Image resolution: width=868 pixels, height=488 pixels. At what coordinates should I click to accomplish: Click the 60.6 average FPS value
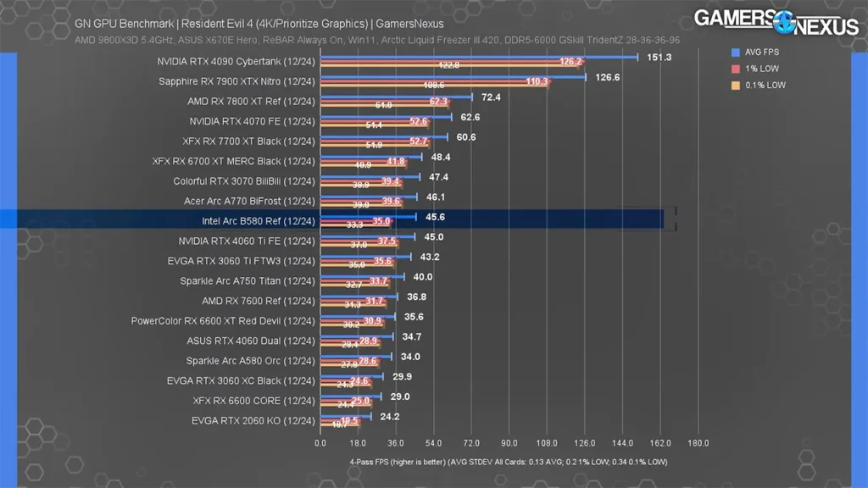tap(466, 136)
